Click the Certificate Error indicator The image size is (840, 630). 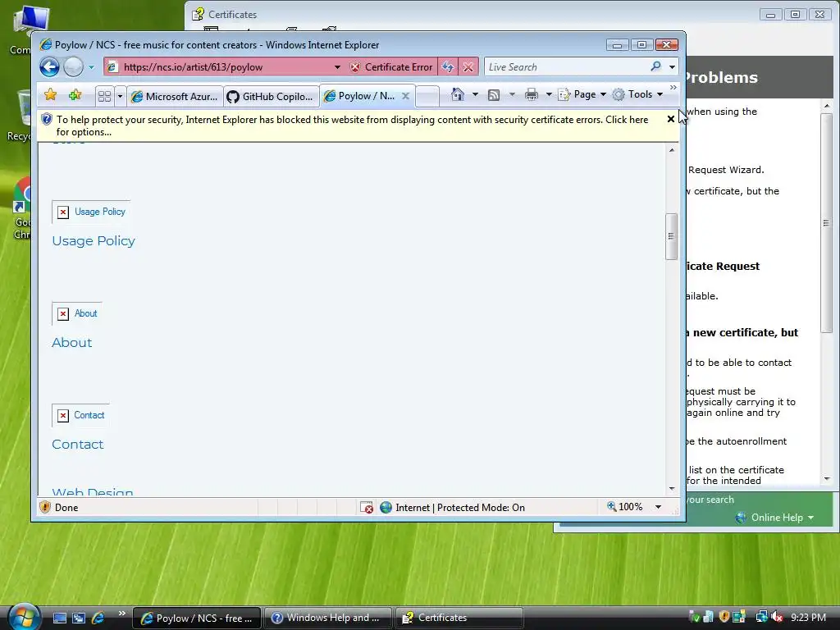coord(390,67)
